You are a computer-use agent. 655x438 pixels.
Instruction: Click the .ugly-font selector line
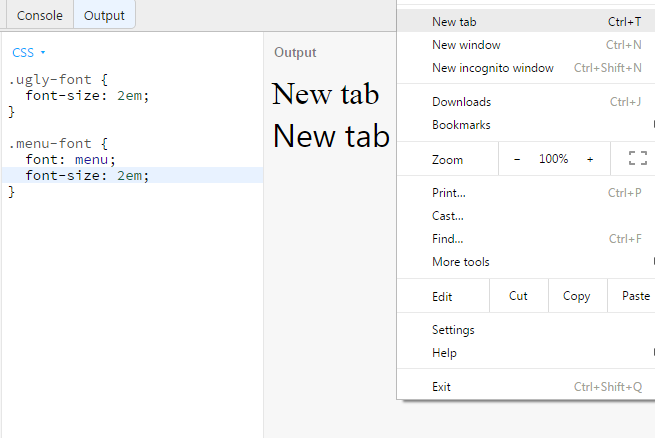click(58, 79)
